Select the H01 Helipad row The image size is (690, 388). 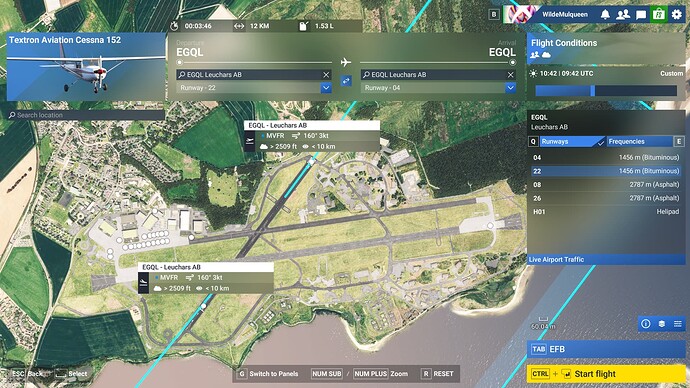tap(606, 212)
